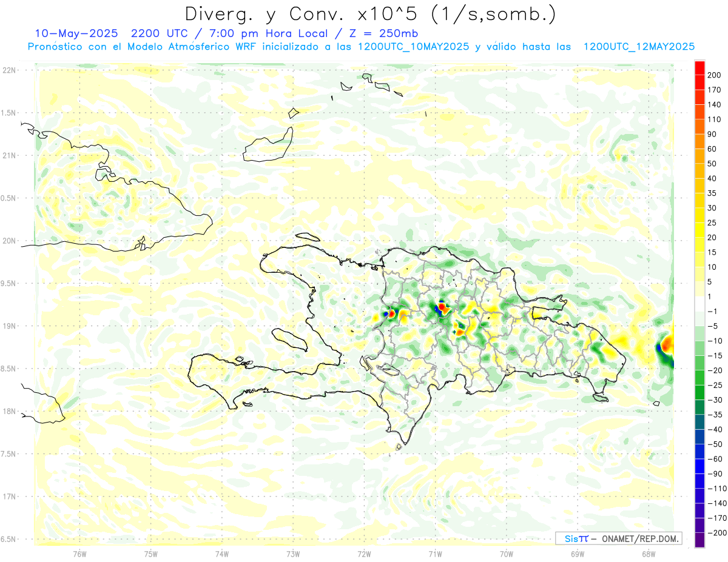
Task: Click the 1.5N latitude label
Action: [x=8, y=113]
